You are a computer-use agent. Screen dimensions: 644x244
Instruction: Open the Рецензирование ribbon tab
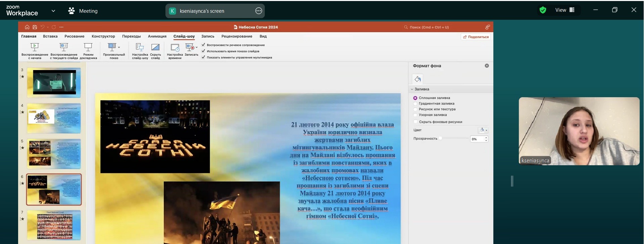click(x=237, y=36)
